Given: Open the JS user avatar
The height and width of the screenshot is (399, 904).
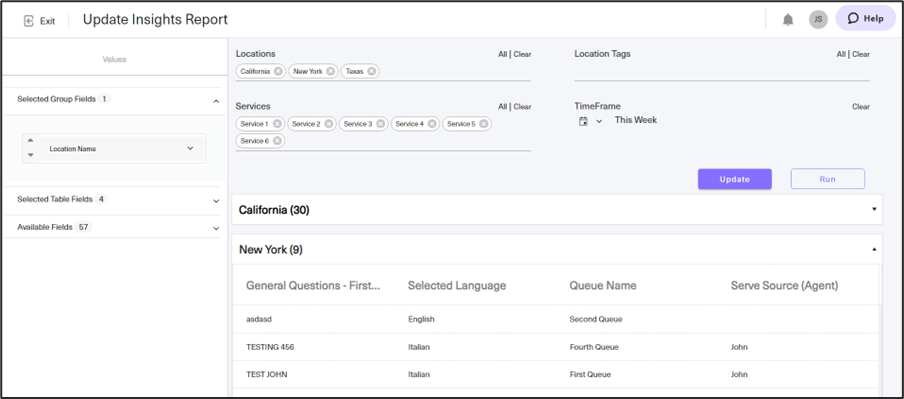Looking at the screenshot, I should pos(818,19).
